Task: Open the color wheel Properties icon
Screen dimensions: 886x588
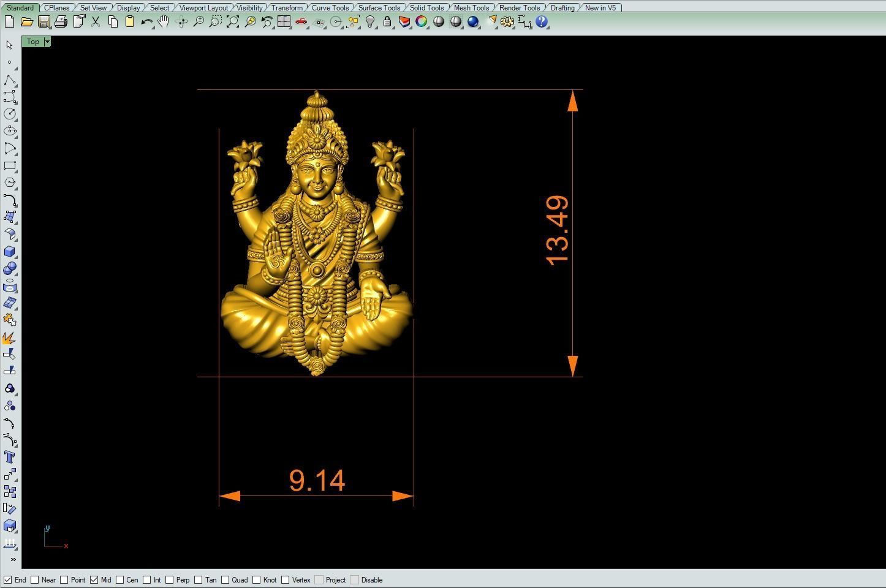Action: (422, 21)
